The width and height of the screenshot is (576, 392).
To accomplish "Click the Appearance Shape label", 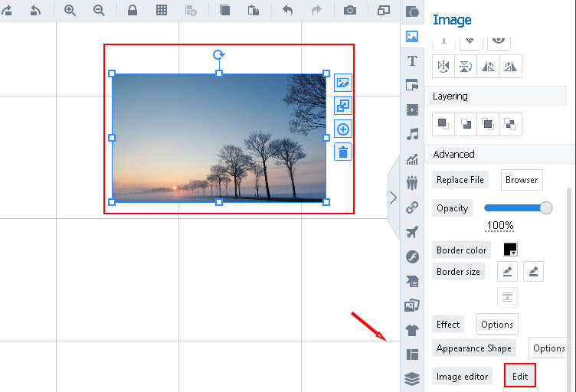I will coord(474,348).
